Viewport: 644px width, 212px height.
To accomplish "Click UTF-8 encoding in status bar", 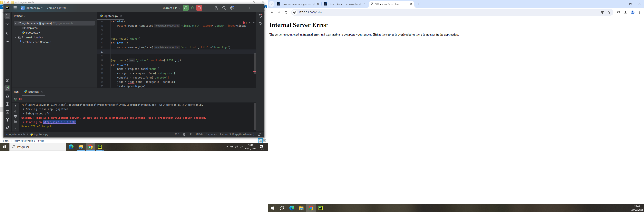I will pyautogui.click(x=199, y=135).
